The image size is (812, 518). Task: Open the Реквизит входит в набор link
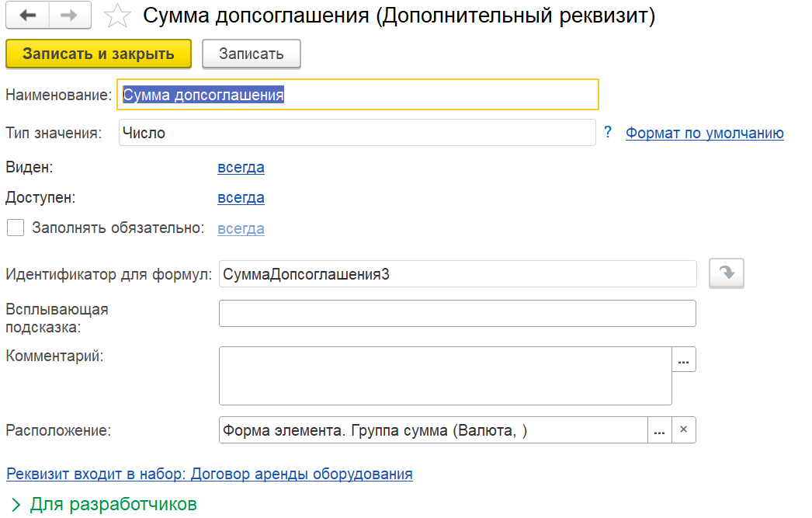click(x=210, y=473)
